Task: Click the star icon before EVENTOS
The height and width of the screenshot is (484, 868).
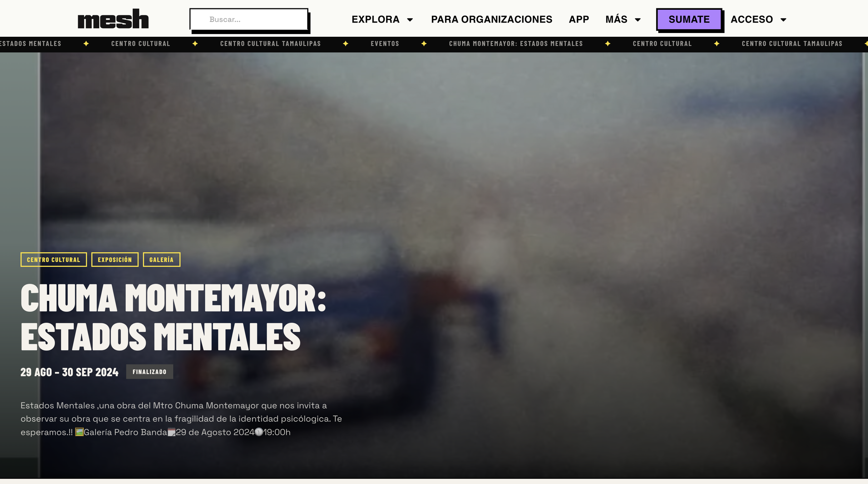Action: [345, 44]
